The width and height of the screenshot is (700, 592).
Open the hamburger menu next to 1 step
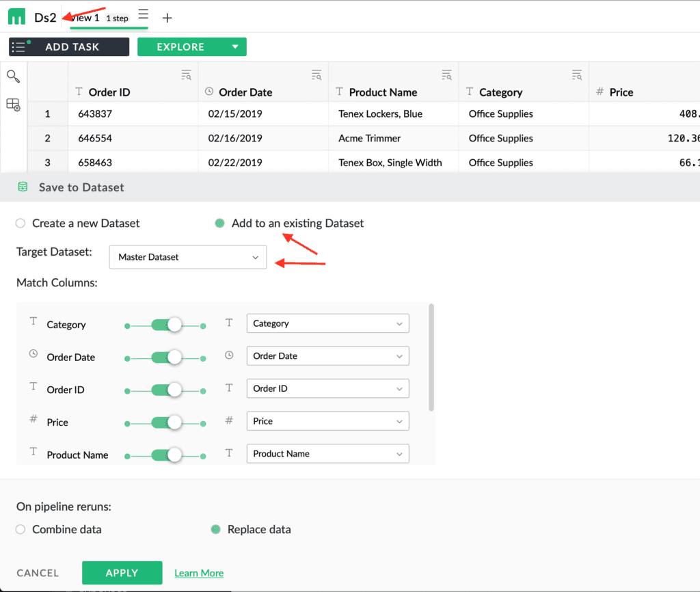click(144, 14)
